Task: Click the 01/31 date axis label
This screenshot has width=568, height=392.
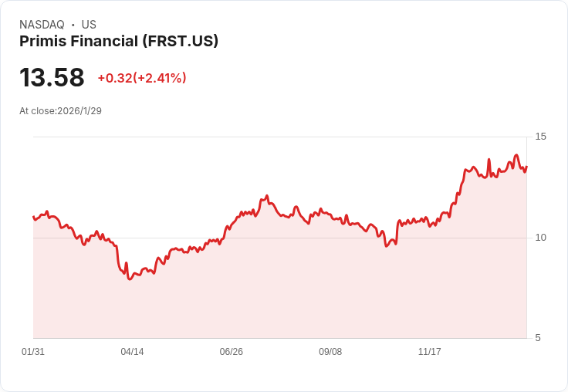Action: click(33, 352)
